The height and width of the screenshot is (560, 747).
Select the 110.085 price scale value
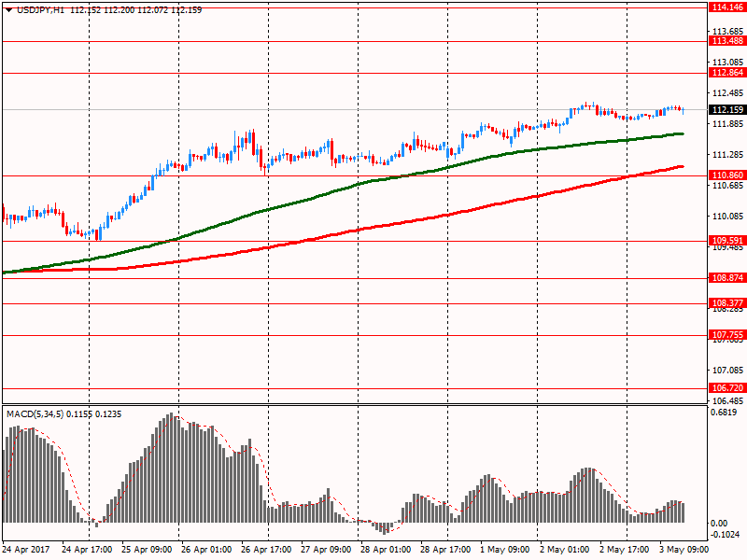[727, 217]
